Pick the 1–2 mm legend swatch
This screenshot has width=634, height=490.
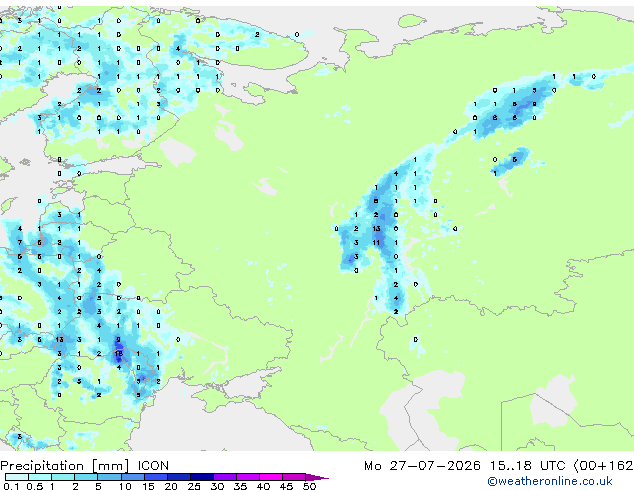63,477
